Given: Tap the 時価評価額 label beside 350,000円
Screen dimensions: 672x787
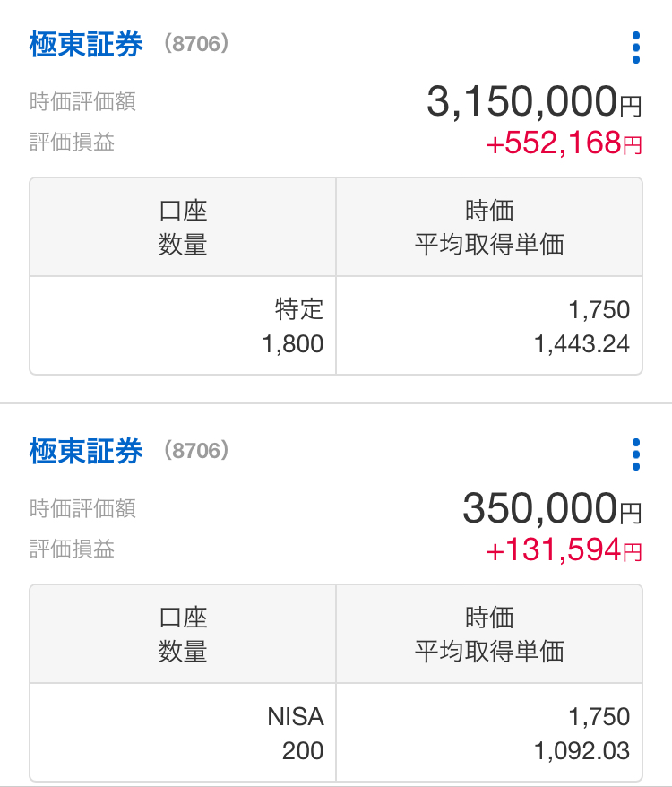Looking at the screenshot, I should [x=82, y=509].
